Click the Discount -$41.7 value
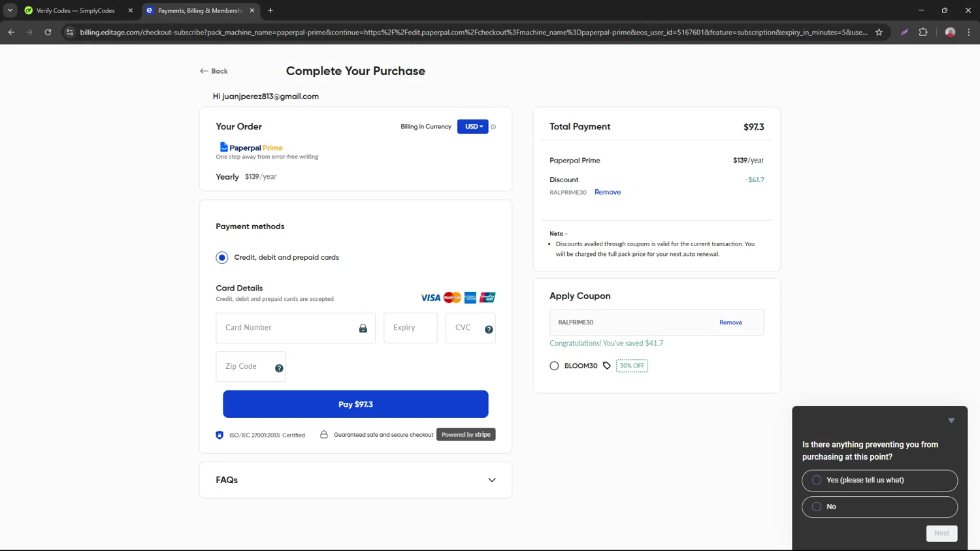This screenshot has height=551, width=980. coord(754,180)
